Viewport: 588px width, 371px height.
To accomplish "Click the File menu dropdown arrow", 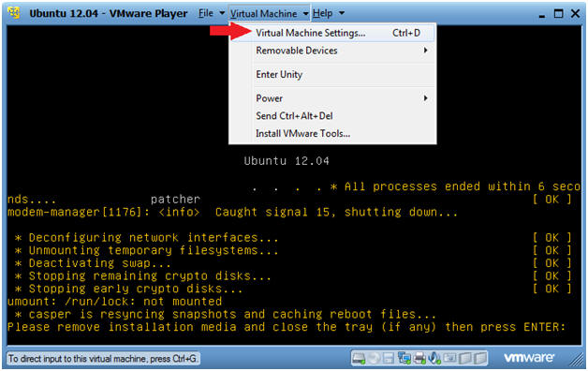I will pos(222,13).
